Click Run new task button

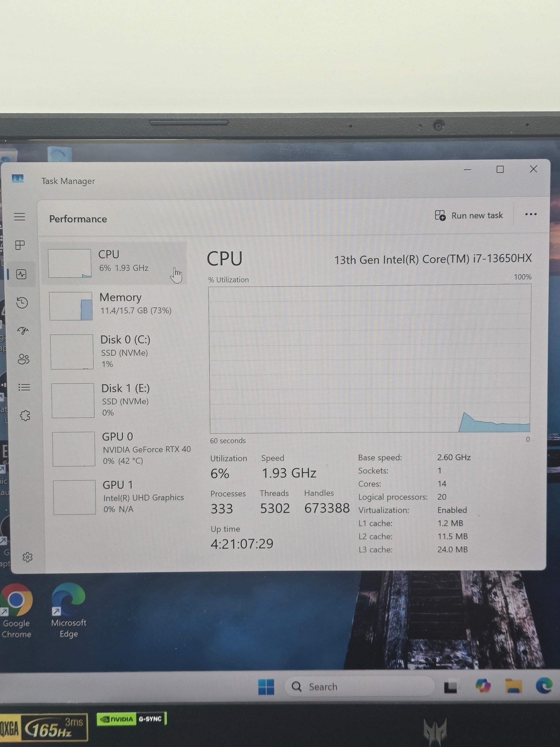click(x=469, y=215)
